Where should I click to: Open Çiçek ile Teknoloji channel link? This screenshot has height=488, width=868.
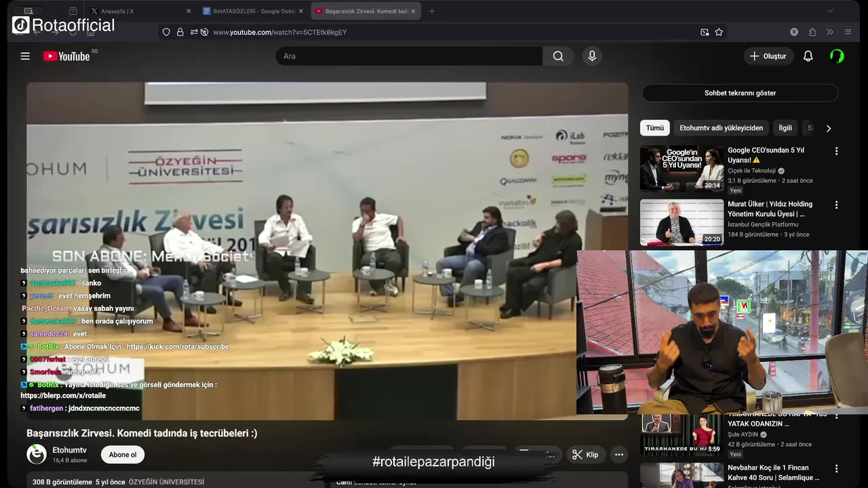752,171
